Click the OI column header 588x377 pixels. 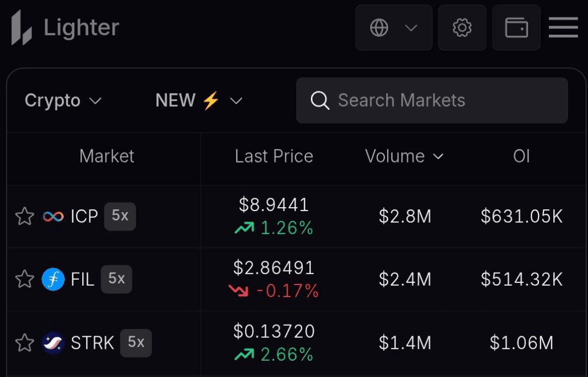521,157
